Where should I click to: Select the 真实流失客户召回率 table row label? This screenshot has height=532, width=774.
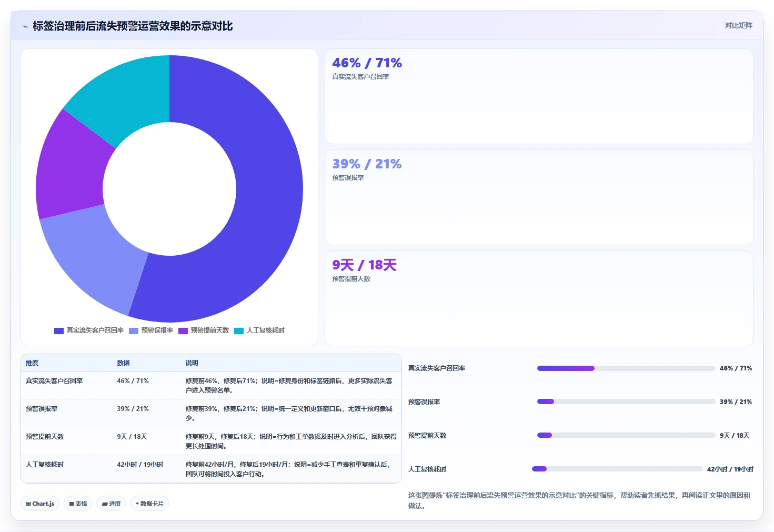[x=54, y=381]
